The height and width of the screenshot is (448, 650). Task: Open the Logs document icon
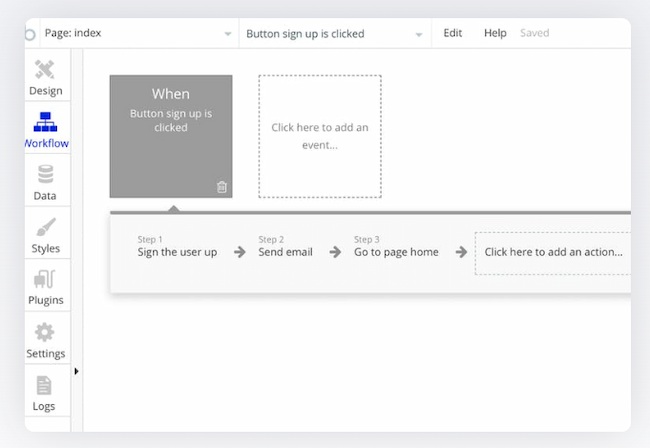(x=45, y=386)
